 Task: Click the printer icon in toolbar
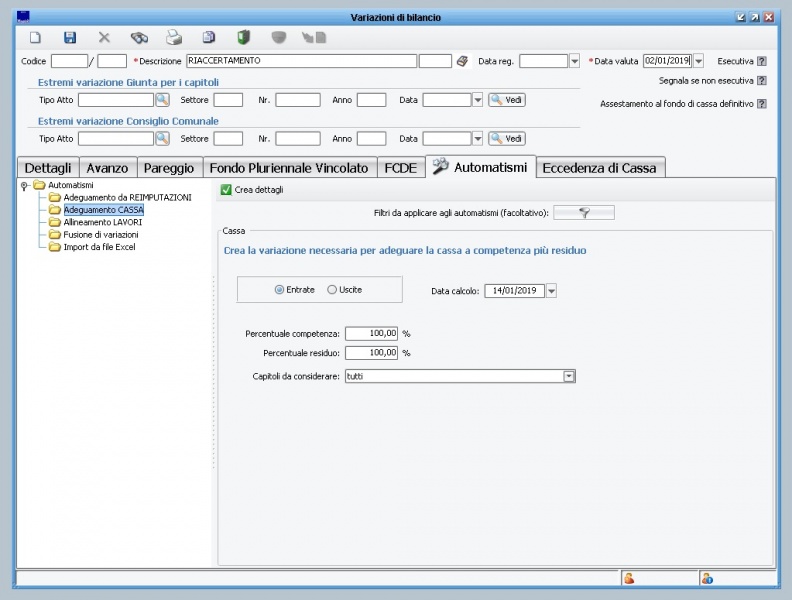(174, 38)
